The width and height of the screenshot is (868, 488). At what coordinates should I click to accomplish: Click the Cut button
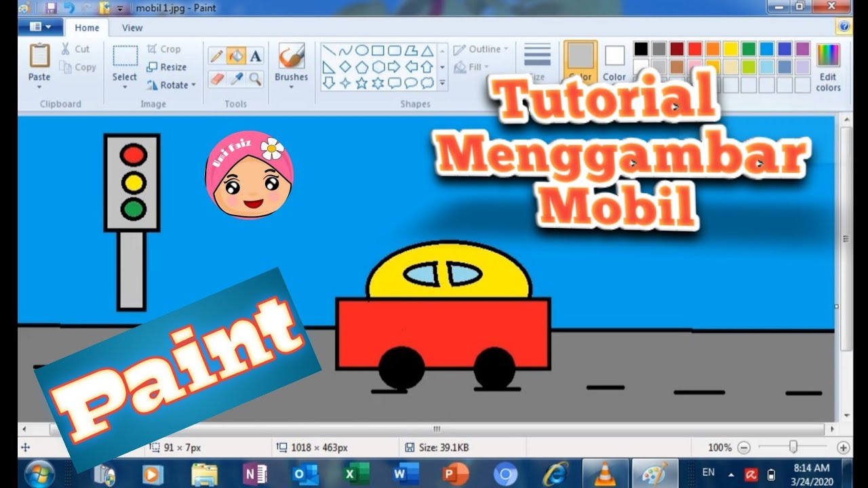click(x=75, y=49)
